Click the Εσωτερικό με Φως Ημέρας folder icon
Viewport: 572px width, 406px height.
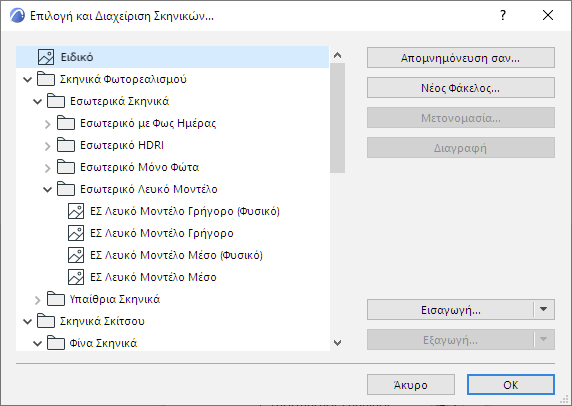pyautogui.click(x=66, y=123)
